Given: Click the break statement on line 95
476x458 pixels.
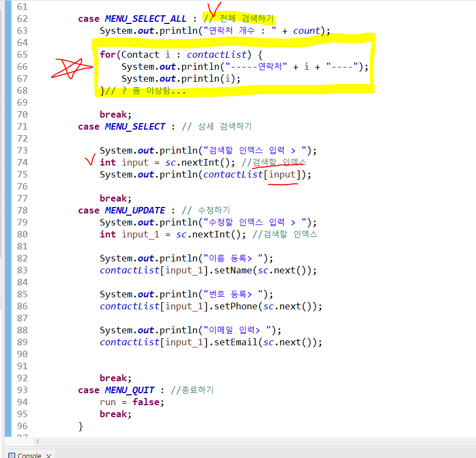Looking at the screenshot, I should tap(115, 414).
